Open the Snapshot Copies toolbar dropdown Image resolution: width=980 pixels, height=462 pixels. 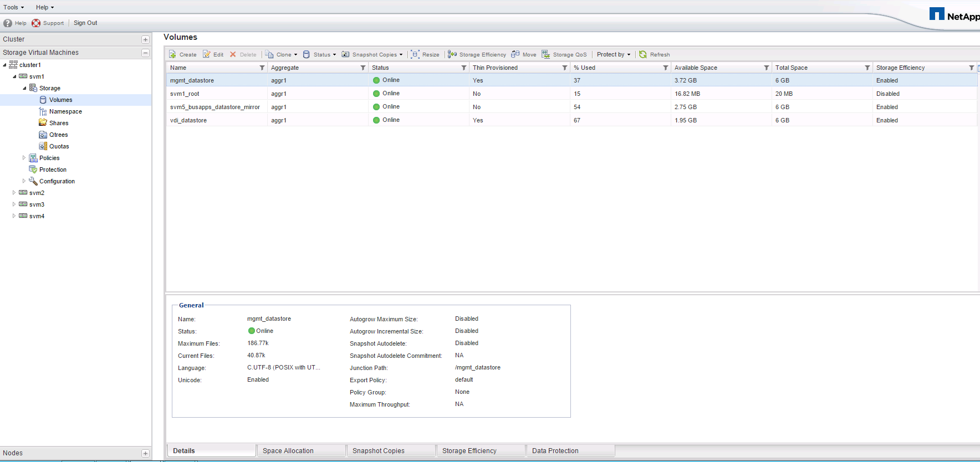point(372,54)
